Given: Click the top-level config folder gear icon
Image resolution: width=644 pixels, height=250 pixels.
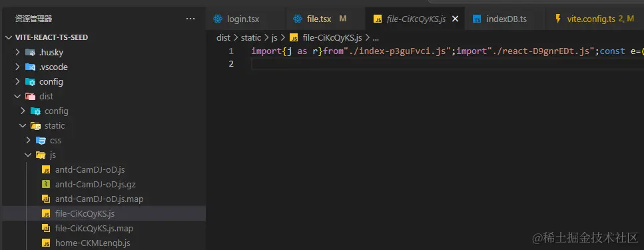Looking at the screenshot, I should pyautogui.click(x=30, y=81).
